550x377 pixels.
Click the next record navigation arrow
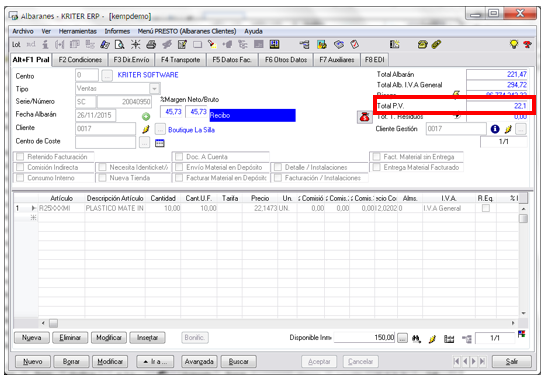coord(474,361)
